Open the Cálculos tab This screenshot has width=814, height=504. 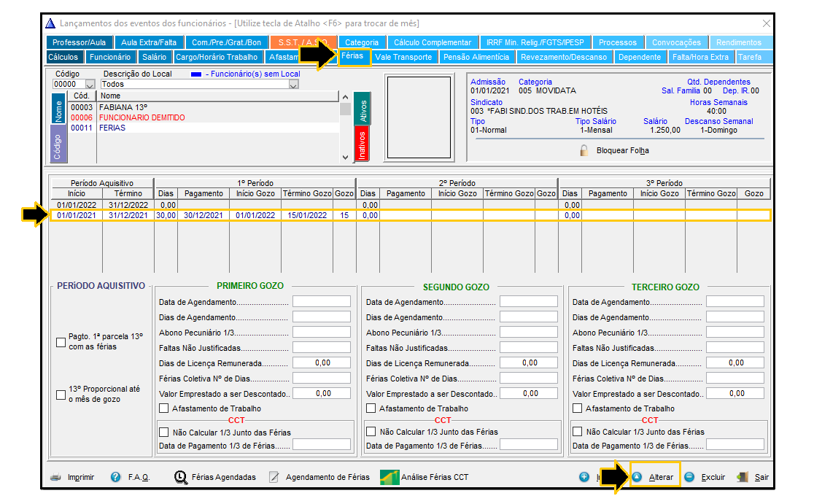tap(63, 57)
